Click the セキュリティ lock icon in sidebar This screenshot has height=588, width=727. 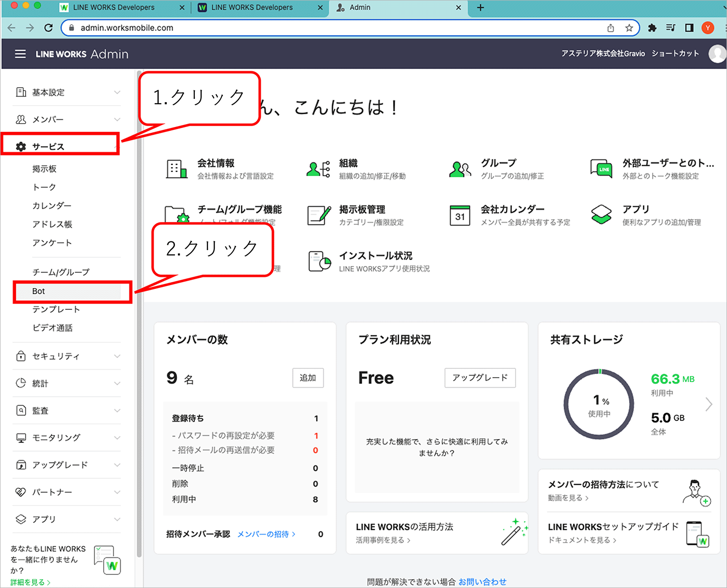21,356
